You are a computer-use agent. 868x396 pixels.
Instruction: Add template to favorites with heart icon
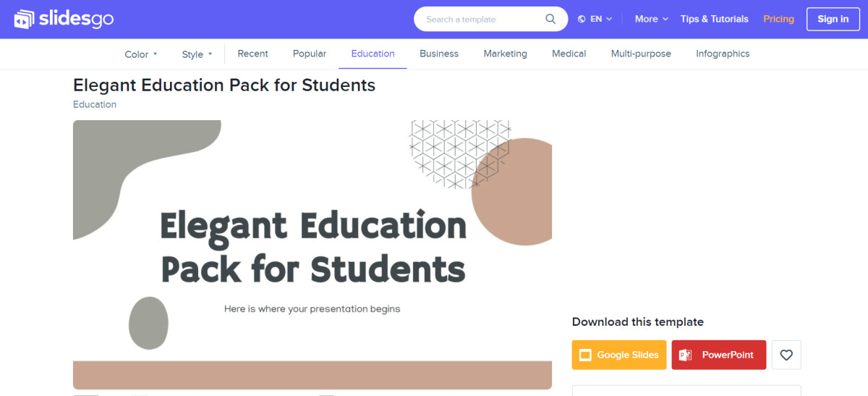[786, 355]
